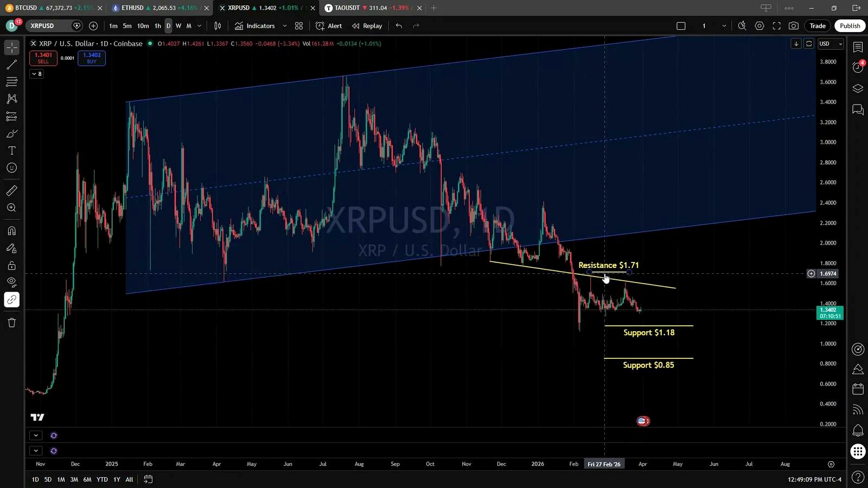Select the crosshair cursor tool

(x=11, y=47)
